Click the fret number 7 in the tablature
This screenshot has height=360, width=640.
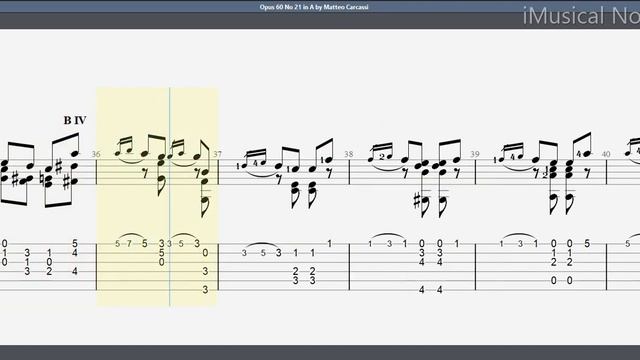point(129,244)
